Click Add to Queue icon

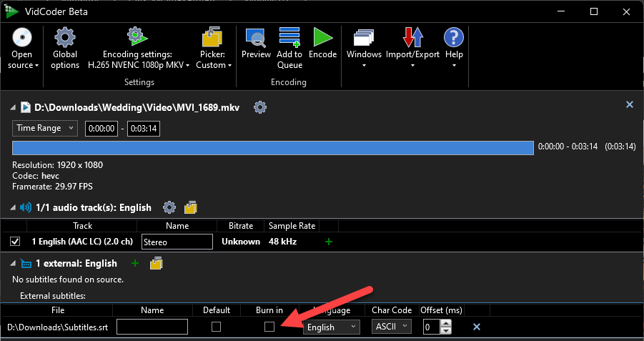(x=289, y=37)
